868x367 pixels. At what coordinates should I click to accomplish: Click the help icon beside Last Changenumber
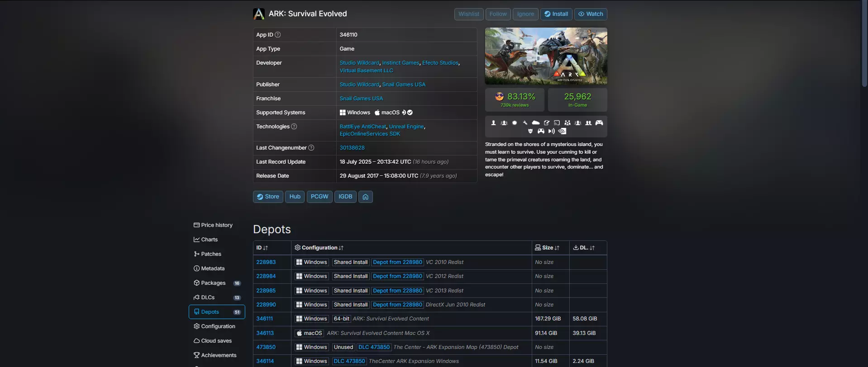(311, 148)
